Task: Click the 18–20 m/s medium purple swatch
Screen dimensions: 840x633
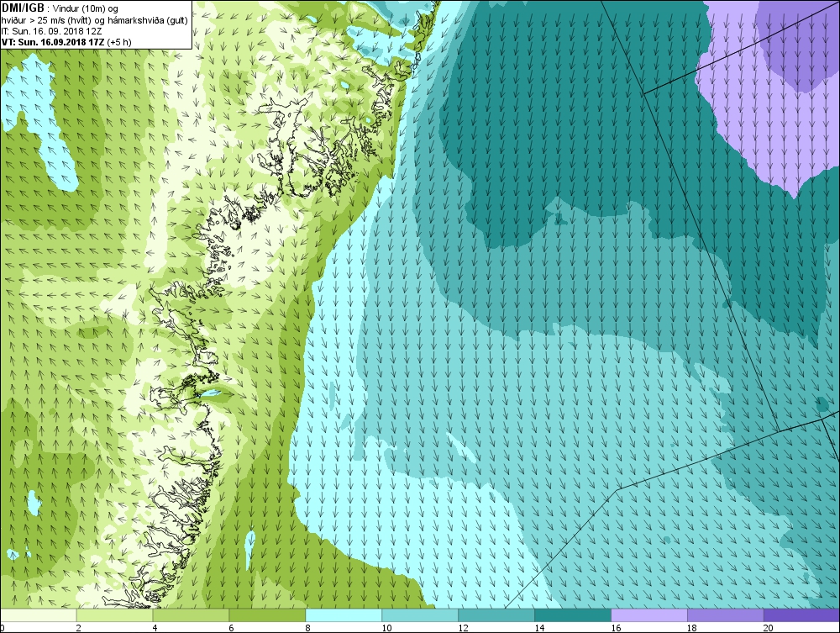Action: (726, 615)
